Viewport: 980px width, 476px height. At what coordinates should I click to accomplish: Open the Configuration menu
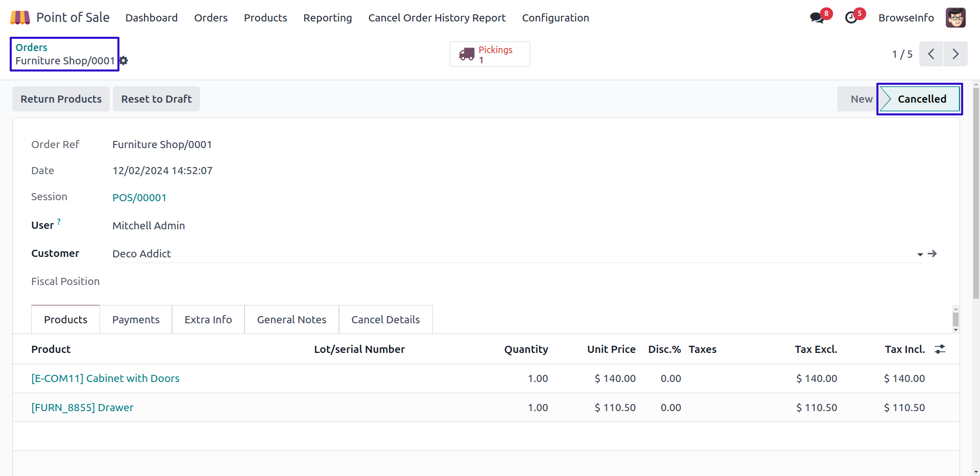coord(555,18)
